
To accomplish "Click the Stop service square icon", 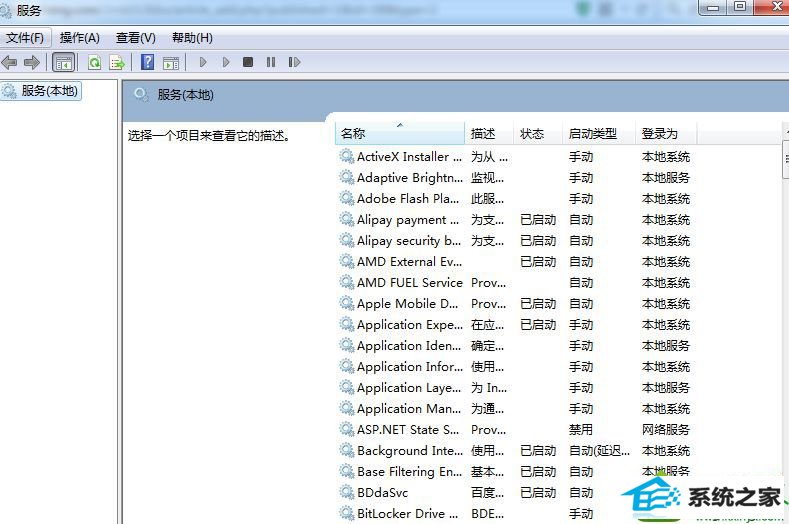I will click(x=248, y=62).
